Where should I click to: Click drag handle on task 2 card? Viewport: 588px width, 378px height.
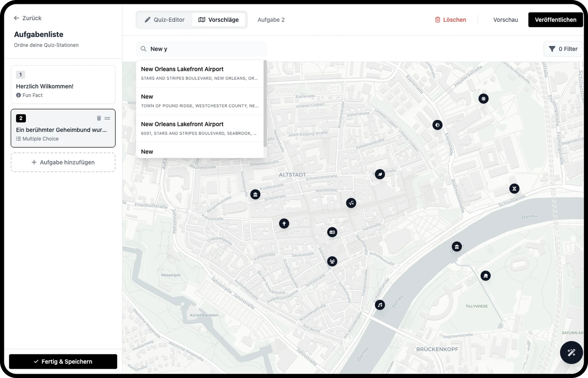(x=107, y=118)
